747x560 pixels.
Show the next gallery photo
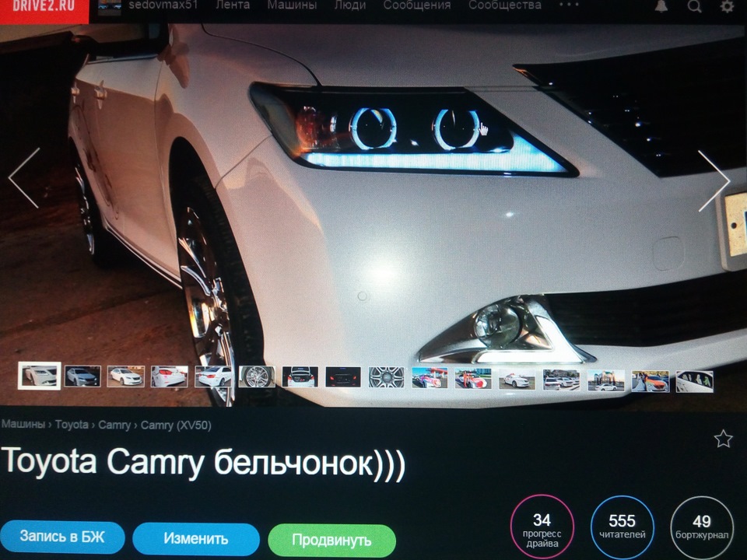[714, 180]
